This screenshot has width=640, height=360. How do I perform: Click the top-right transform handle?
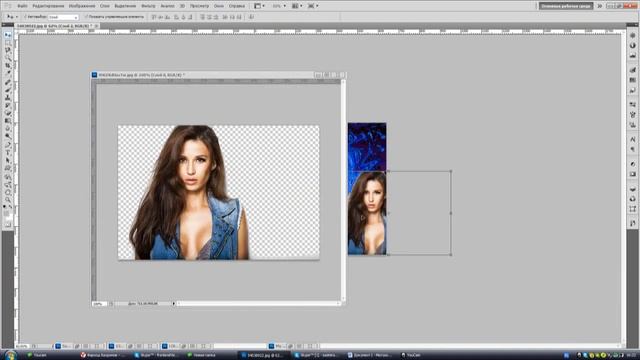click(451, 171)
